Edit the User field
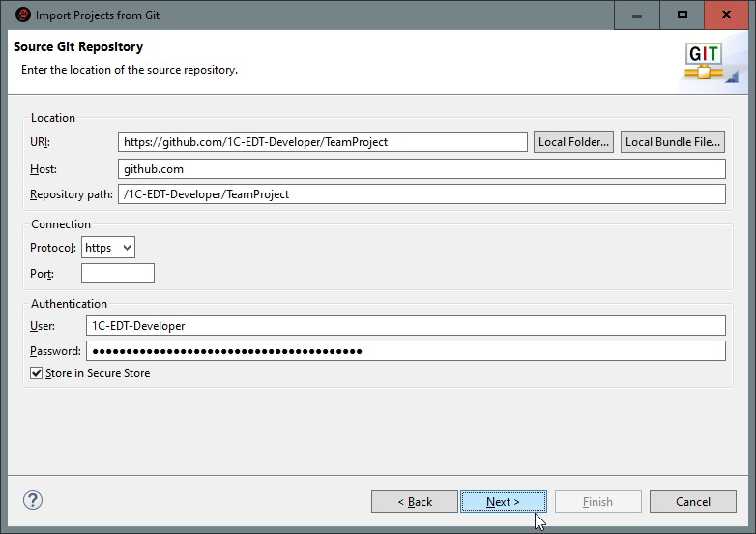This screenshot has width=756, height=534. 405,326
